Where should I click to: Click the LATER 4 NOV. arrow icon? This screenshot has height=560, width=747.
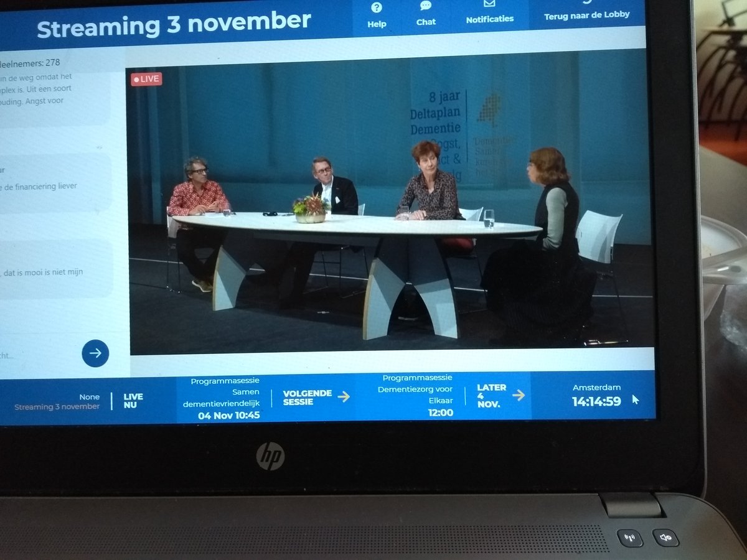(x=518, y=394)
